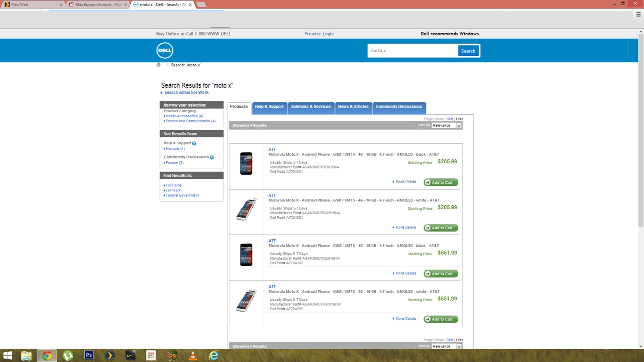Add white Moto X $651.99 to cart
Viewport: 644px width, 362px height.
(441, 319)
